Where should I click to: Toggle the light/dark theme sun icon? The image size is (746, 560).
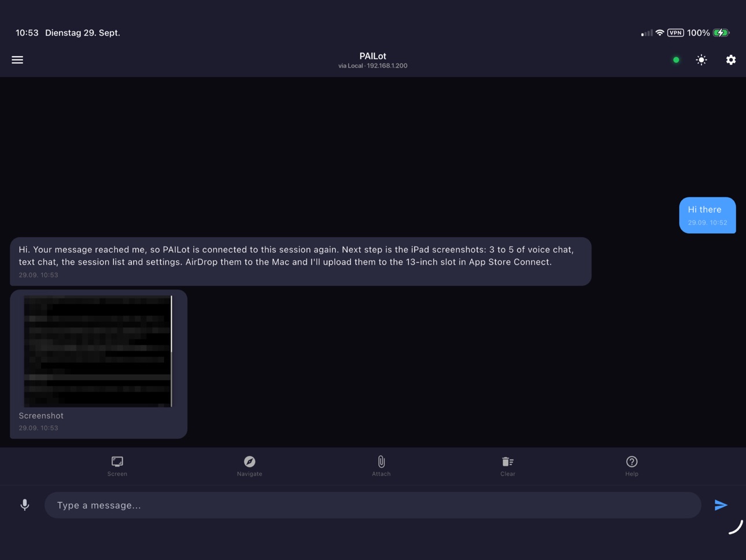pyautogui.click(x=701, y=60)
